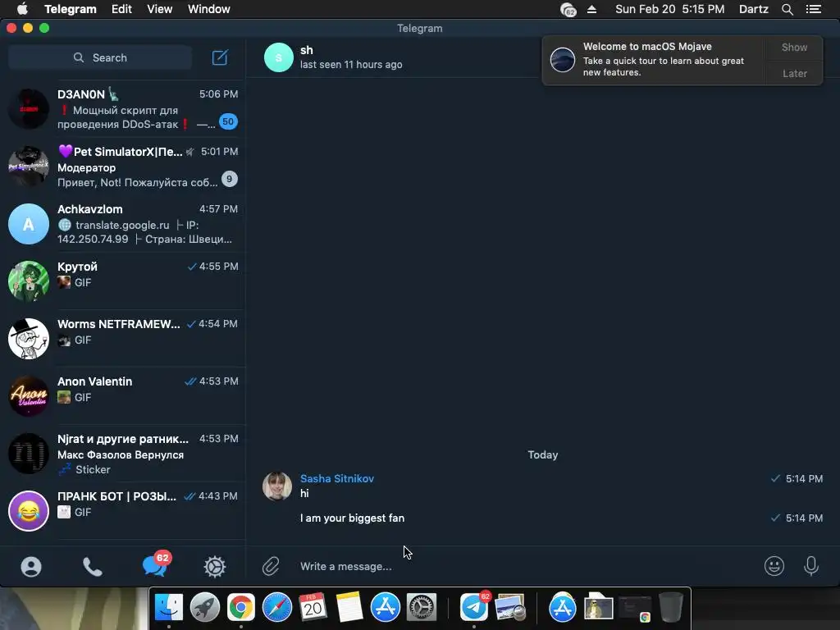Screen dimensions: 840x630
Task: Open the ПРАНК БОТ chat
Action: click(x=123, y=510)
